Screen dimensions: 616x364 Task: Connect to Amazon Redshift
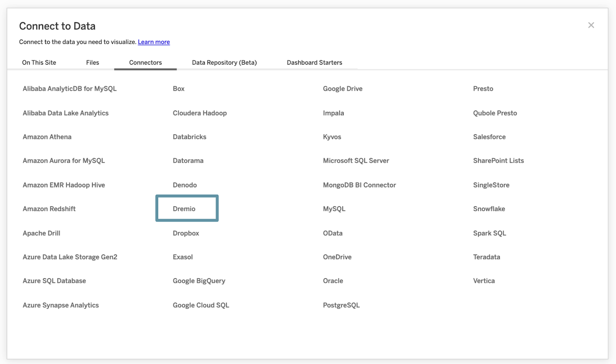point(49,209)
